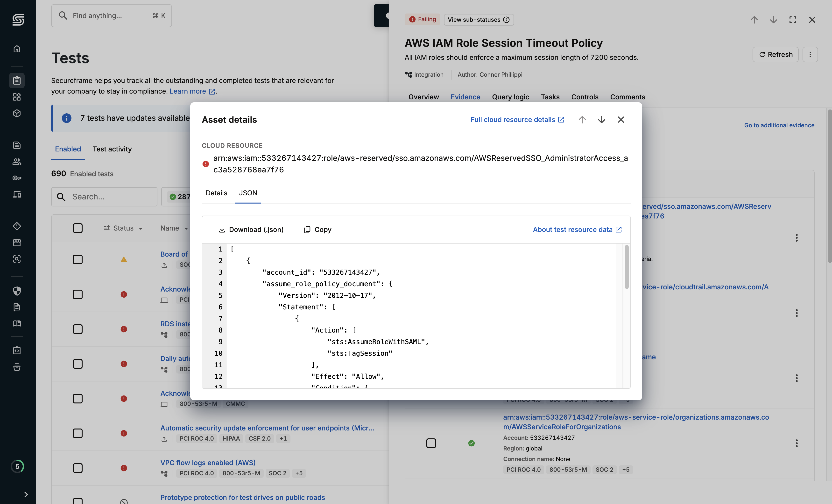The image size is (832, 504).
Task: Select the AWSServiceRoleForOrganizations resource checkbox
Action: pyautogui.click(x=431, y=443)
